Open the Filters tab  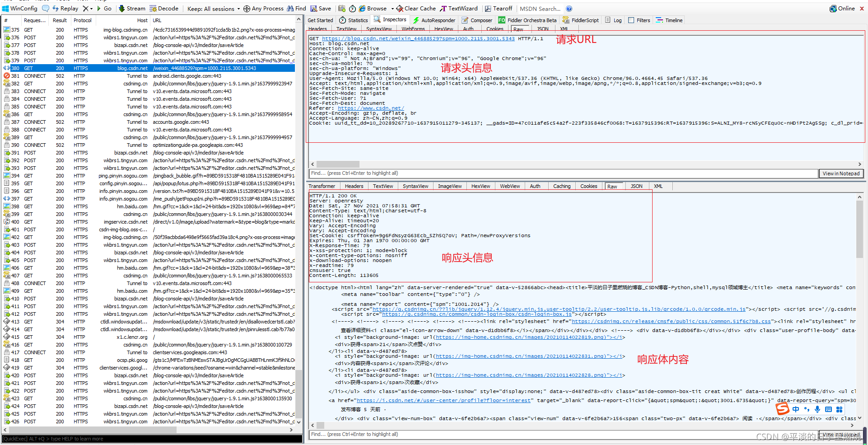pyautogui.click(x=639, y=20)
